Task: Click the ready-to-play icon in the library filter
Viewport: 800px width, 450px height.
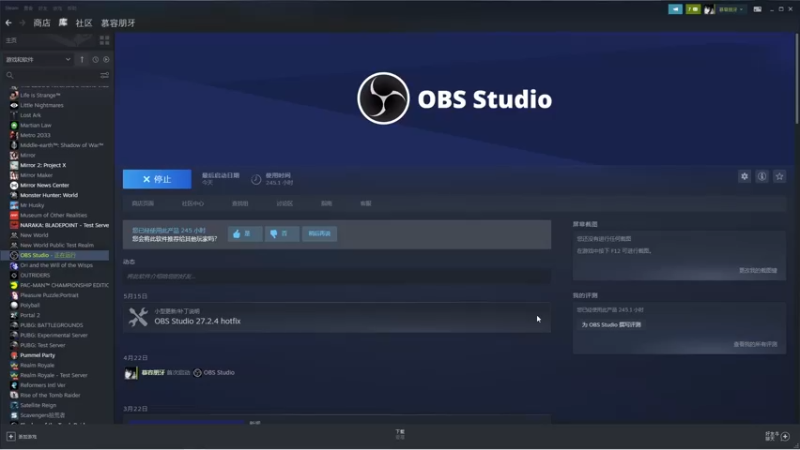Action: tap(106, 60)
